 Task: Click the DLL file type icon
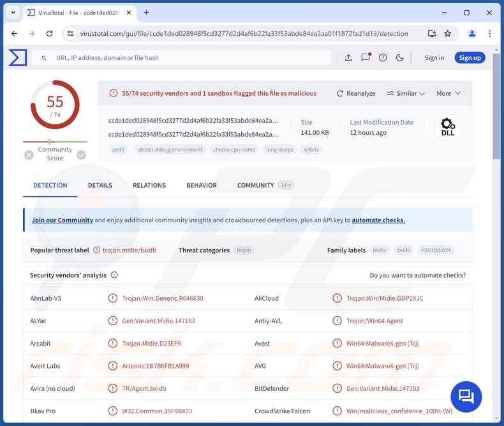(x=448, y=127)
